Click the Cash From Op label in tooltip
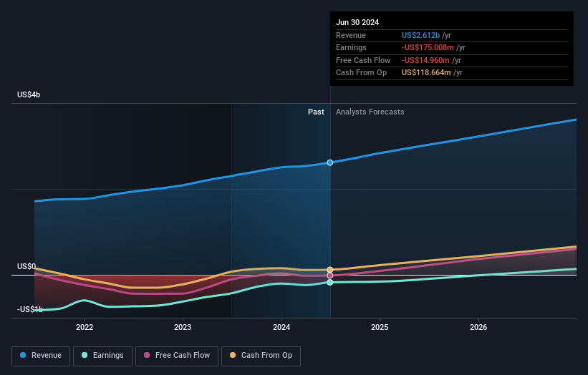This screenshot has width=588, height=375. tap(361, 73)
